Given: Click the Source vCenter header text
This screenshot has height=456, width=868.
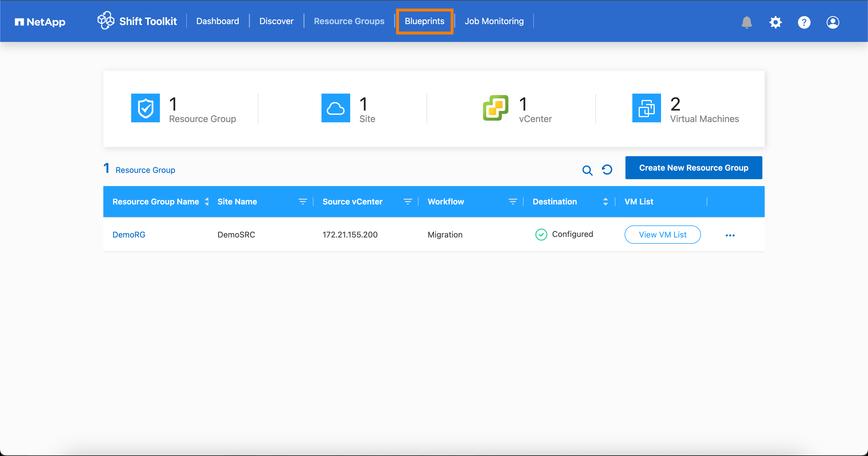Looking at the screenshot, I should [x=352, y=202].
